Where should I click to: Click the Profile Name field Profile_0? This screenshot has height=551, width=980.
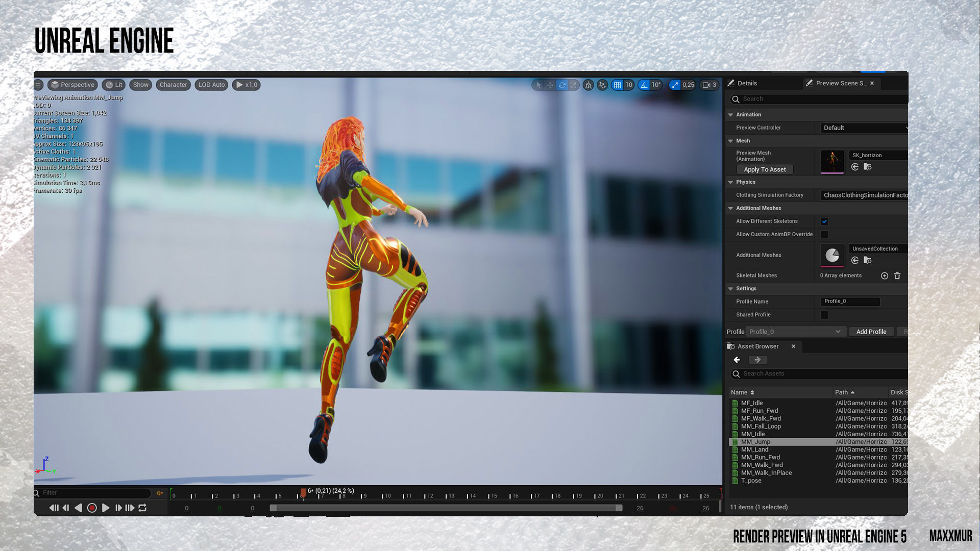[850, 302]
